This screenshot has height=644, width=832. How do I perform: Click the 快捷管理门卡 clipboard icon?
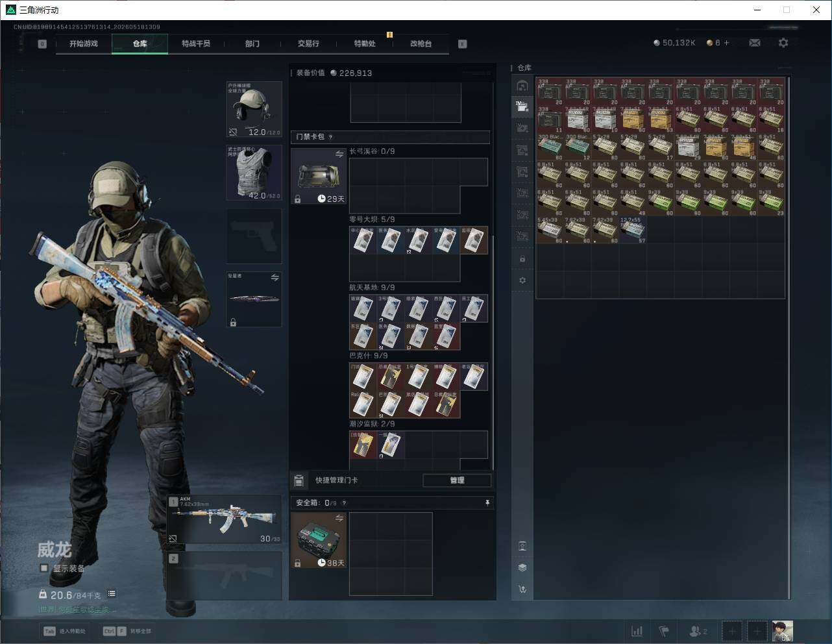pyautogui.click(x=299, y=480)
